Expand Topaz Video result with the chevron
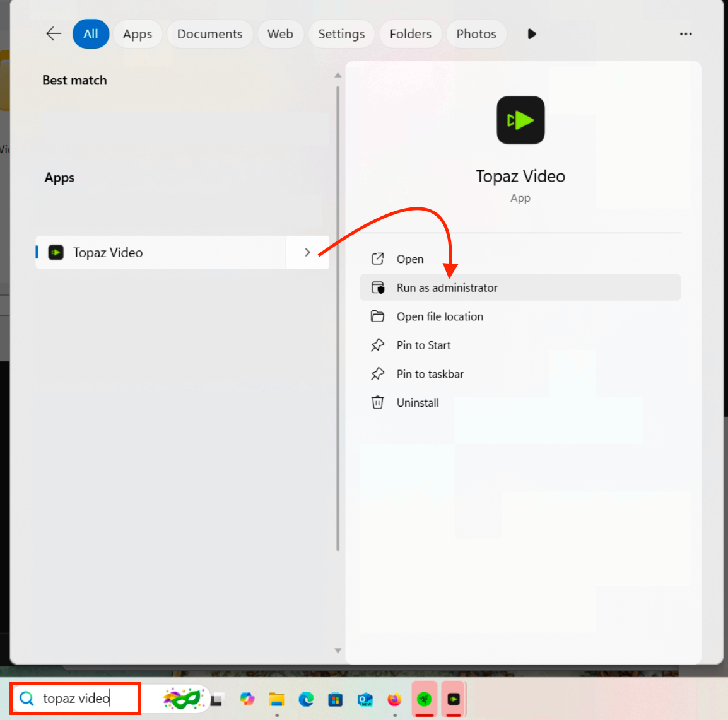 pyautogui.click(x=307, y=252)
